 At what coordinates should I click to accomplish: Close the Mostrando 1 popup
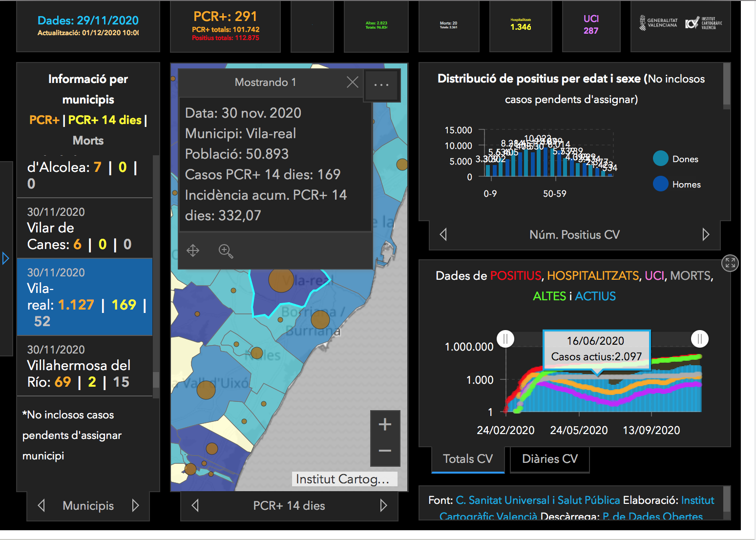[352, 82]
